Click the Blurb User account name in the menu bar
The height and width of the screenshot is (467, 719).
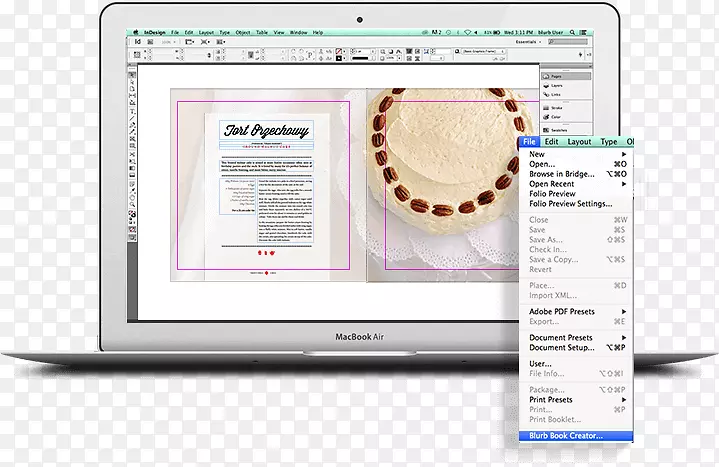point(551,33)
